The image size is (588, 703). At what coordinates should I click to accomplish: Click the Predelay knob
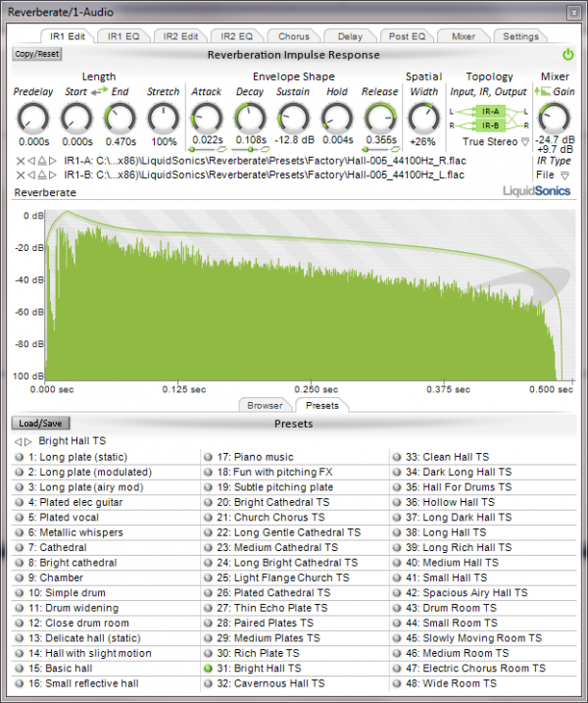(x=33, y=119)
